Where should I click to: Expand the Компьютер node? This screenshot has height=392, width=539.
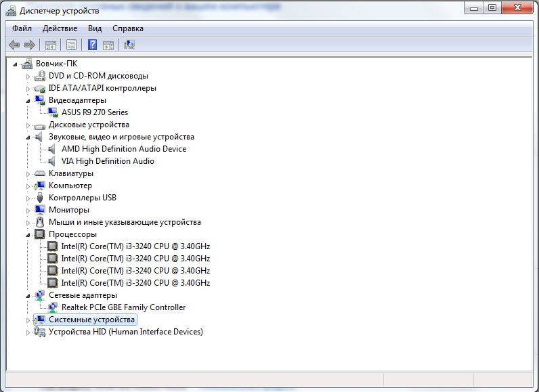(x=28, y=186)
